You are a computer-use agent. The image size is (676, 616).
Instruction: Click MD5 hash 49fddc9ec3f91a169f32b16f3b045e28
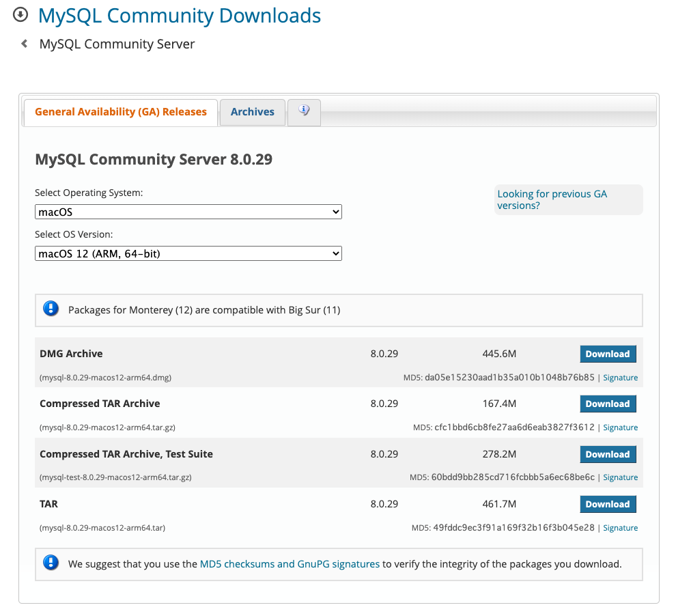click(x=514, y=528)
